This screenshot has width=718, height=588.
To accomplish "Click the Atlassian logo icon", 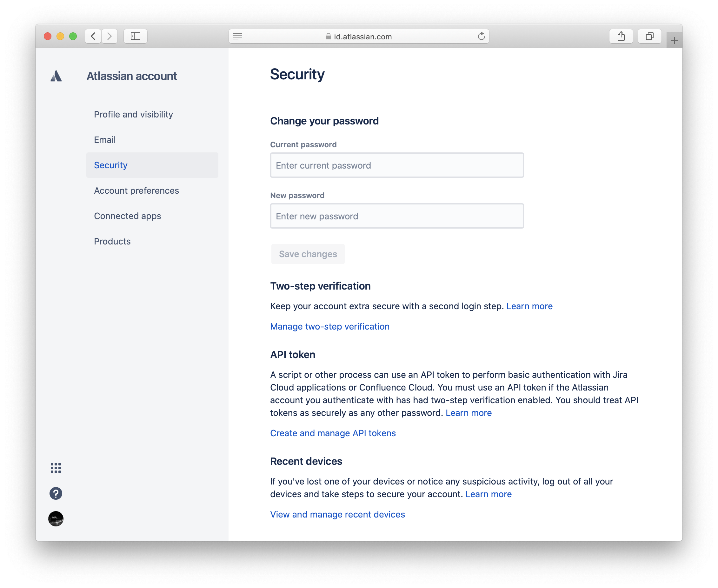I will 56,76.
